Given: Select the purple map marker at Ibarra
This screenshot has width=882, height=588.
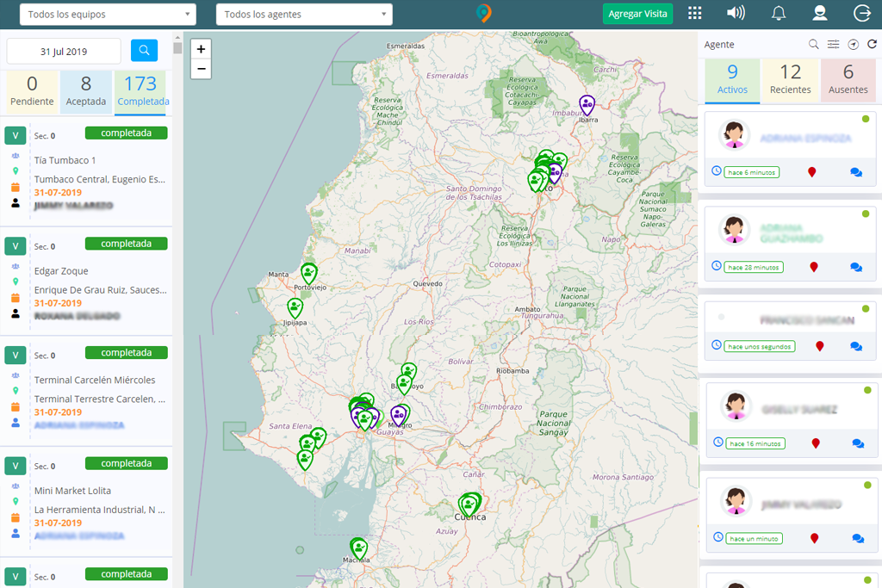Looking at the screenshot, I should 587,104.
